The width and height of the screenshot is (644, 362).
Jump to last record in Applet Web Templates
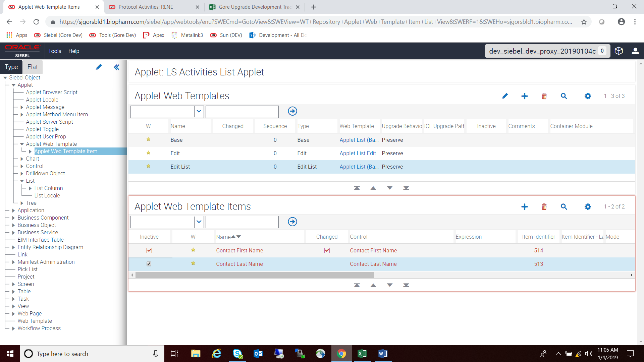pyautogui.click(x=406, y=188)
